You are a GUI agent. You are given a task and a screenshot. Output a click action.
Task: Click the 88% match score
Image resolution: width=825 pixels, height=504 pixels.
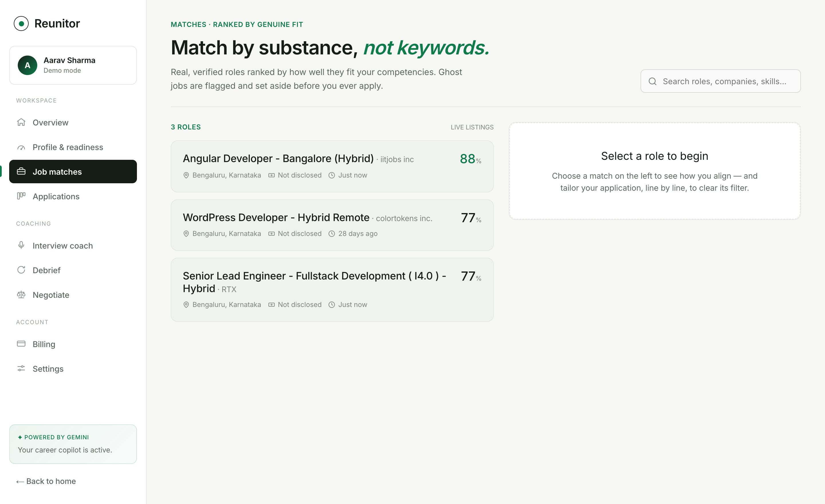coord(470,159)
